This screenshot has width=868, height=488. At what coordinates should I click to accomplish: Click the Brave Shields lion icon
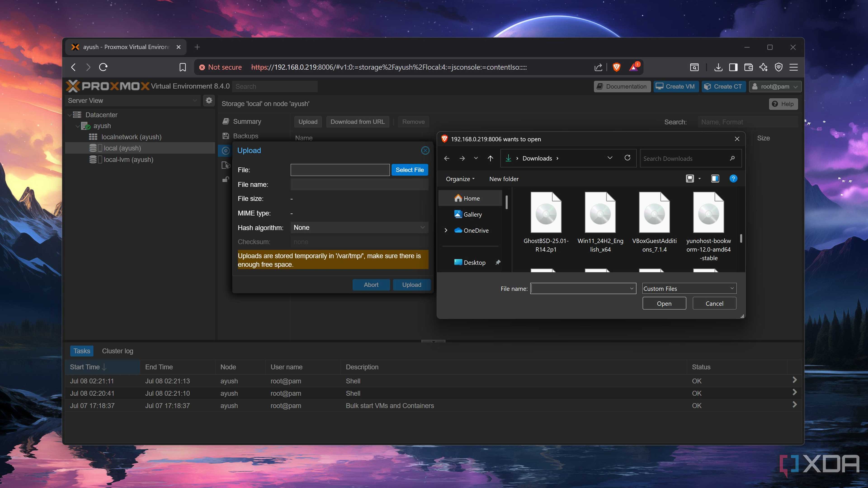pyautogui.click(x=616, y=67)
